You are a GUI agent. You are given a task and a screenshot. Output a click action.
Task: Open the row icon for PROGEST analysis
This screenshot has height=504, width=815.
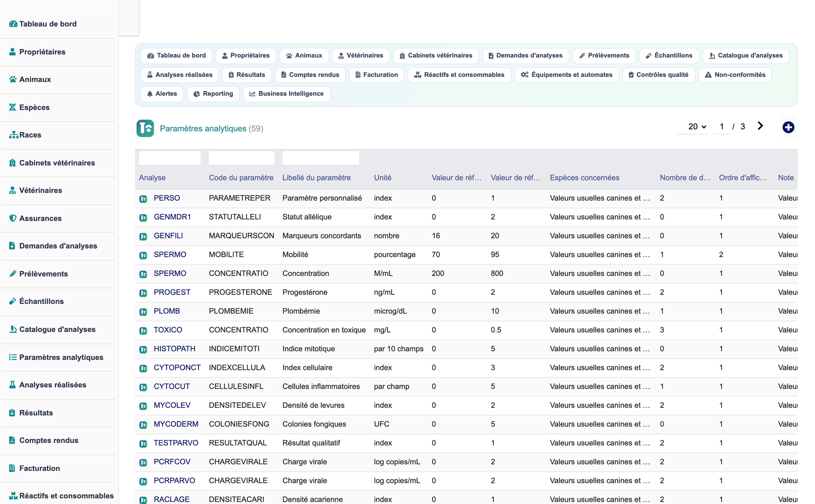143,293
